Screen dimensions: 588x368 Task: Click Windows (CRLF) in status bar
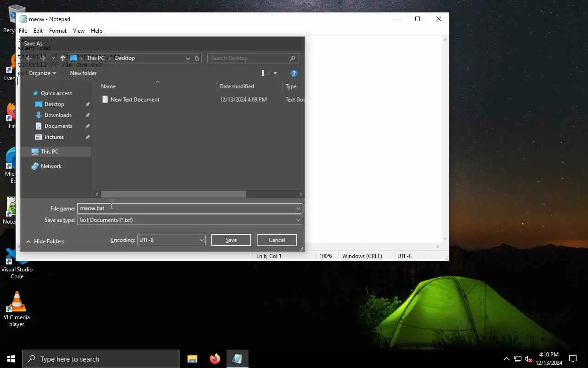(x=362, y=256)
